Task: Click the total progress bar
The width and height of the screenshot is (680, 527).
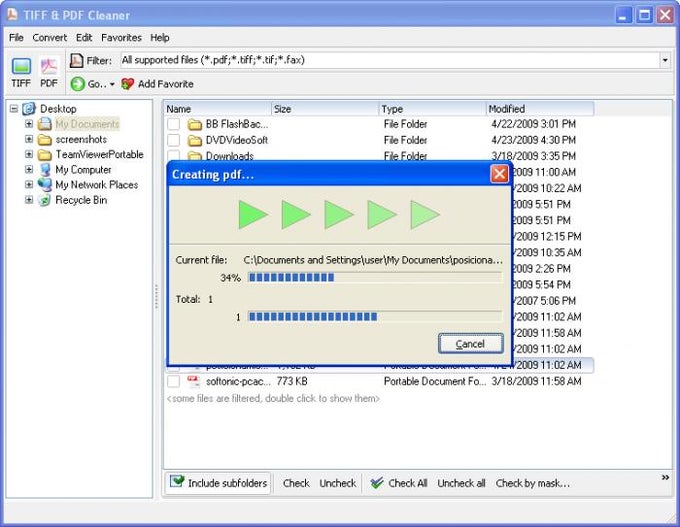Action: coord(375,317)
